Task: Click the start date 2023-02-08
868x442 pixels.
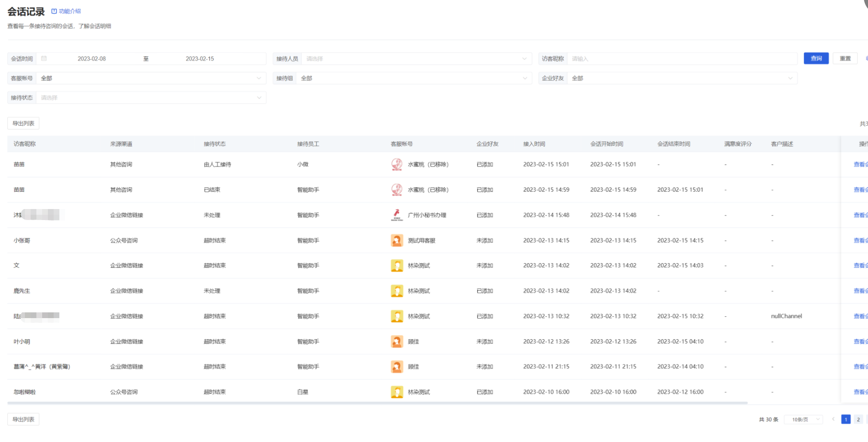Action: [91, 58]
